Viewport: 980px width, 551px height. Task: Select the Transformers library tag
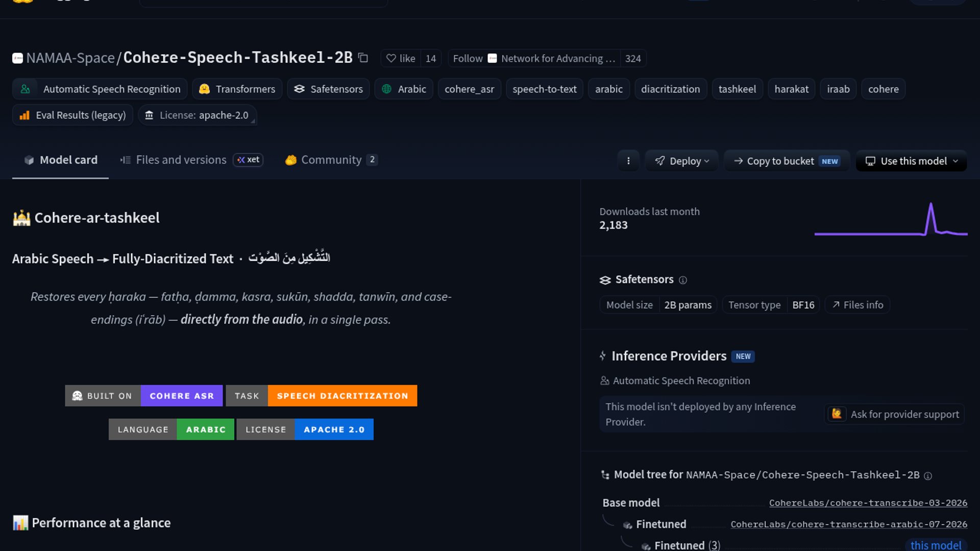pos(237,89)
